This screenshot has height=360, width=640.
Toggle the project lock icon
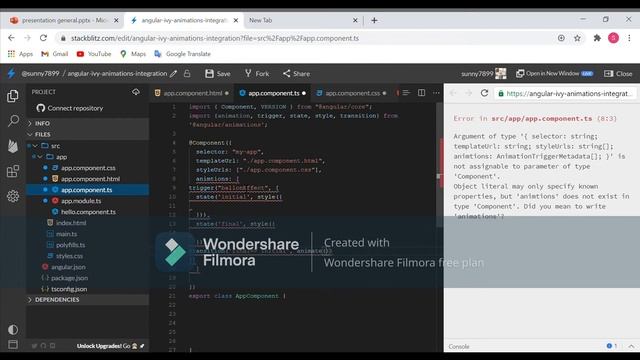tap(187, 73)
